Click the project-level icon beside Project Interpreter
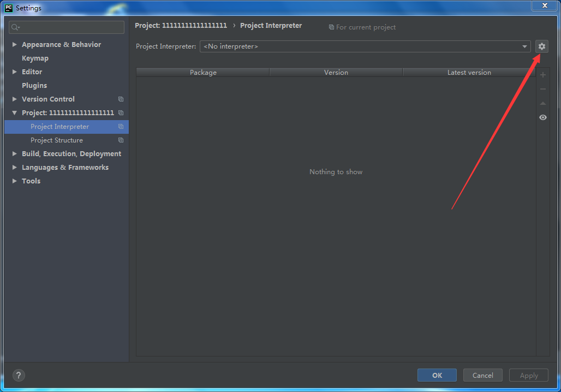Viewport: 561px width, 392px height. pos(121,126)
